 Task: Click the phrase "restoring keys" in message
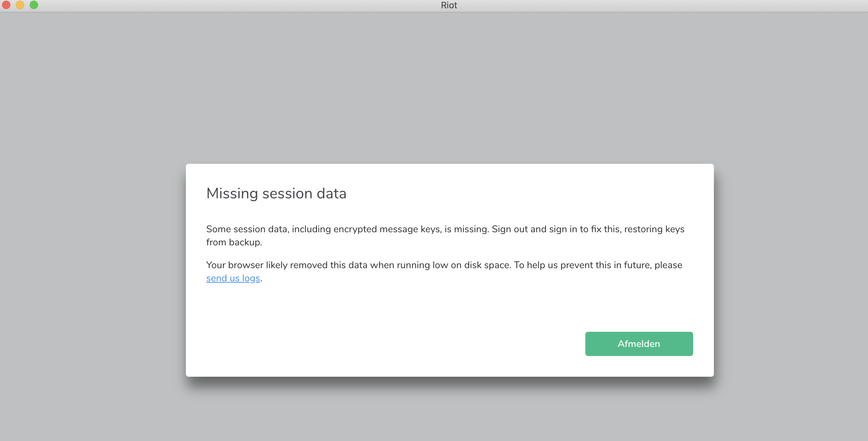[654, 229]
